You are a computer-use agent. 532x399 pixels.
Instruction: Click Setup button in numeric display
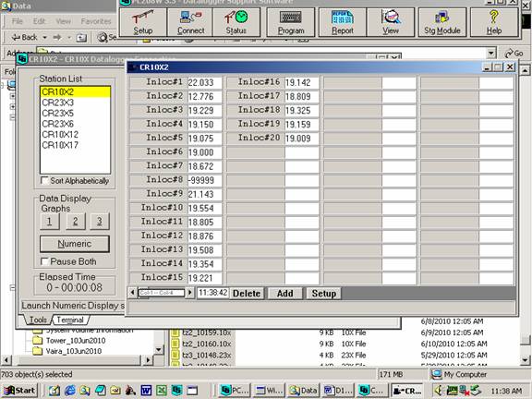324,294
